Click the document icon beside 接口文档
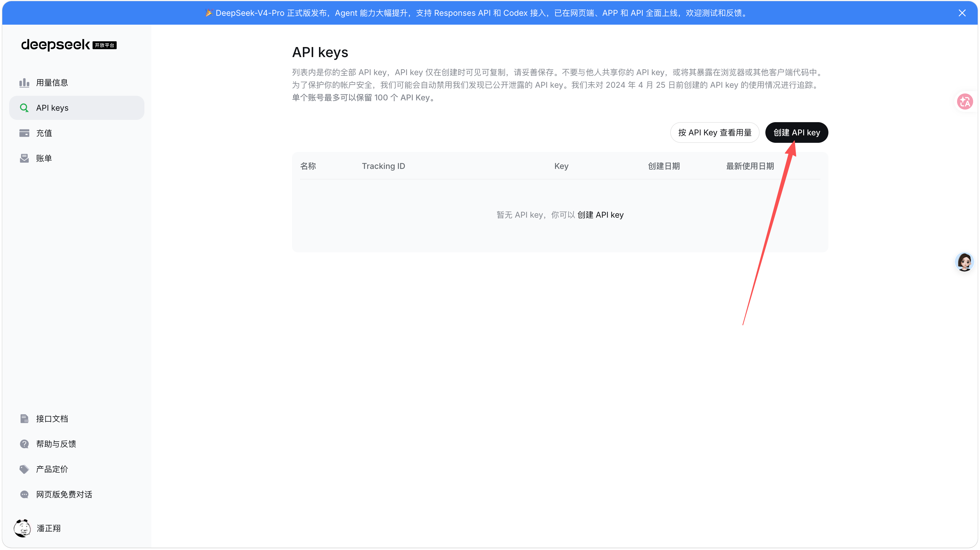 [x=24, y=419]
